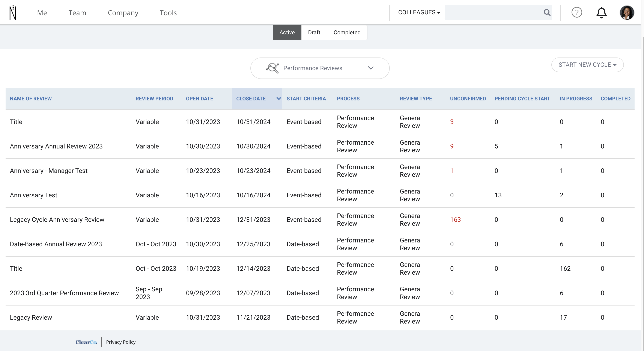644x351 pixels.
Task: Open the Company menu
Action: [123, 13]
